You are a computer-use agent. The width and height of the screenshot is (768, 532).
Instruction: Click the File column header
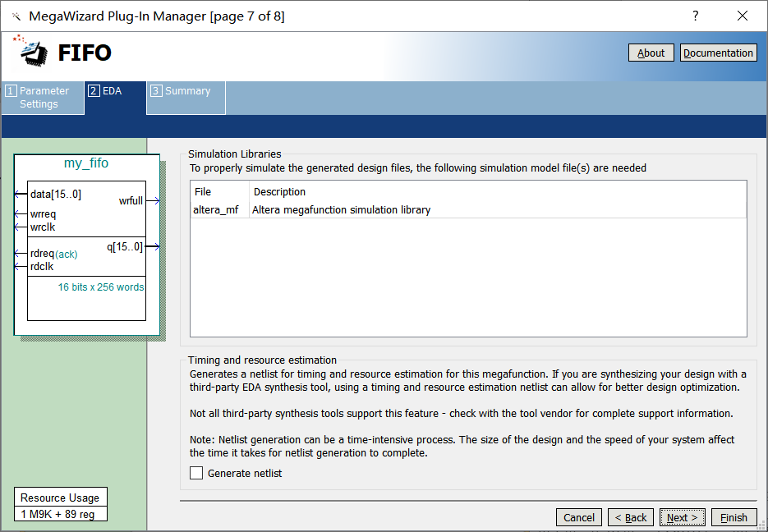pyautogui.click(x=203, y=192)
